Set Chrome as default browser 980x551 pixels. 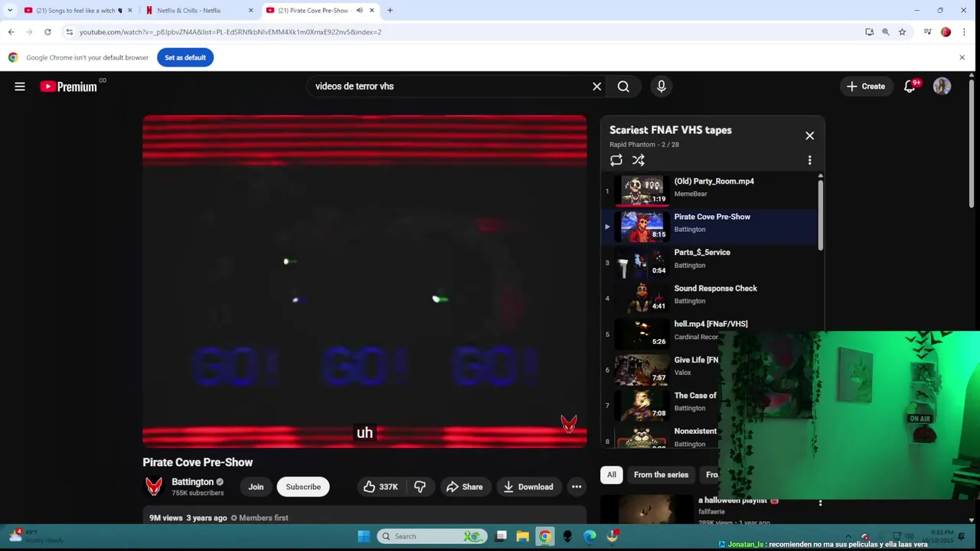(185, 57)
